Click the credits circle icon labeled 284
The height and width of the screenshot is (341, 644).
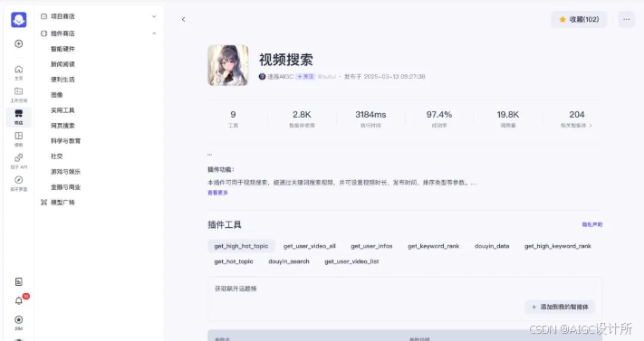(x=18, y=319)
